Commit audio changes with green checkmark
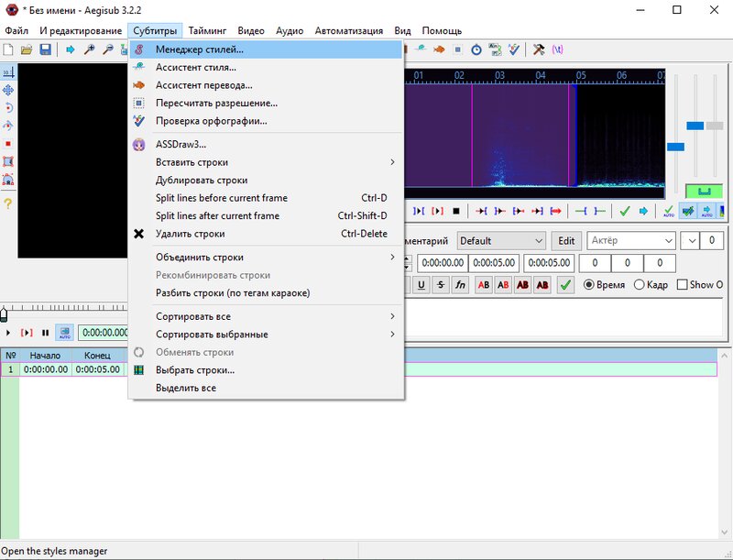This screenshot has width=733, height=560. tap(625, 212)
